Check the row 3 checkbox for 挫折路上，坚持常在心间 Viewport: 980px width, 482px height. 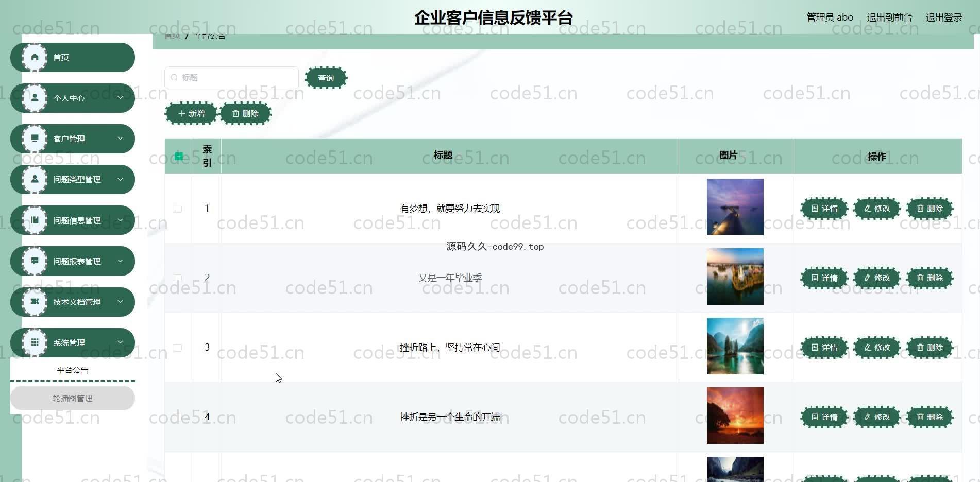click(x=178, y=348)
